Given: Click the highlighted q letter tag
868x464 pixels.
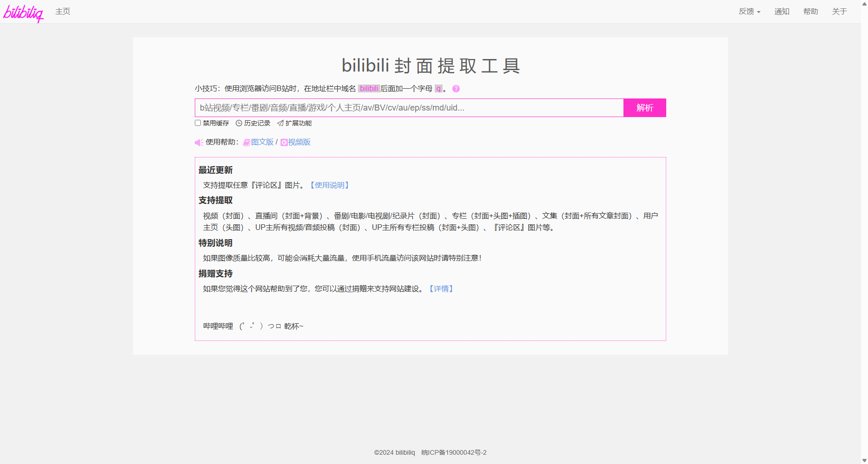Looking at the screenshot, I should [438, 89].
